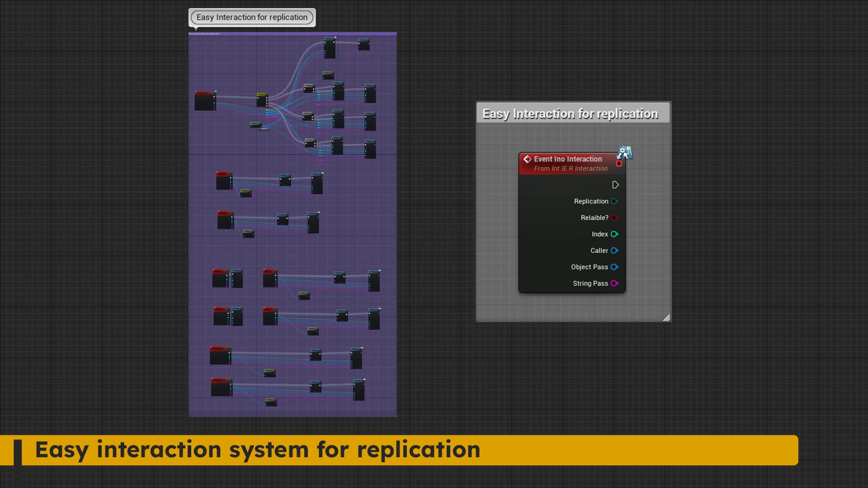Image resolution: width=868 pixels, height=488 pixels.
Task: Click the Index integer pin
Action: point(614,234)
